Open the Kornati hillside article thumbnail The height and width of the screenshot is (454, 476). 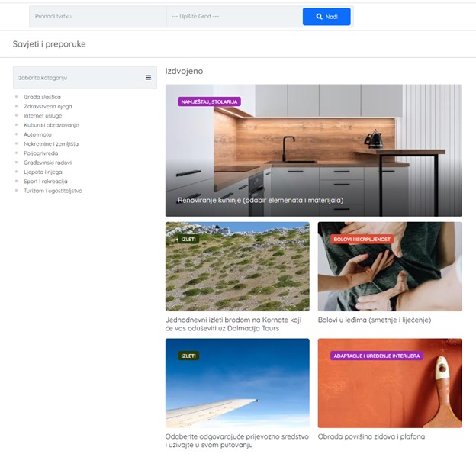click(237, 266)
